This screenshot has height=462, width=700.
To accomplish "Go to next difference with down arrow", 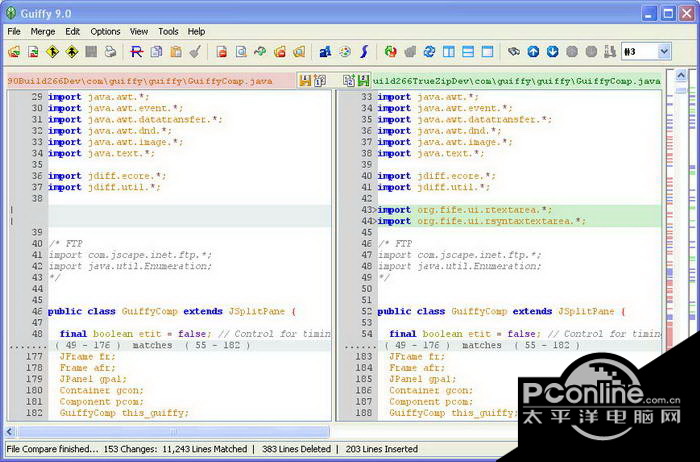I will [552, 51].
